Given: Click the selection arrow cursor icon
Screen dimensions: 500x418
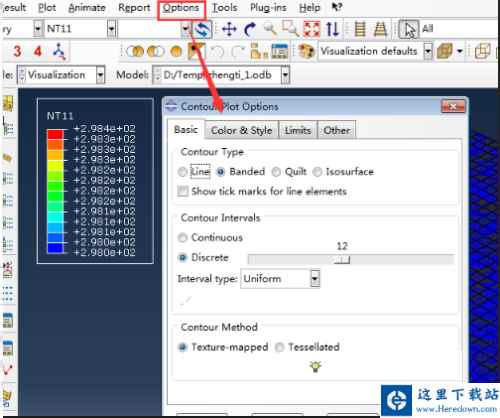Looking at the screenshot, I should pos(409,29).
